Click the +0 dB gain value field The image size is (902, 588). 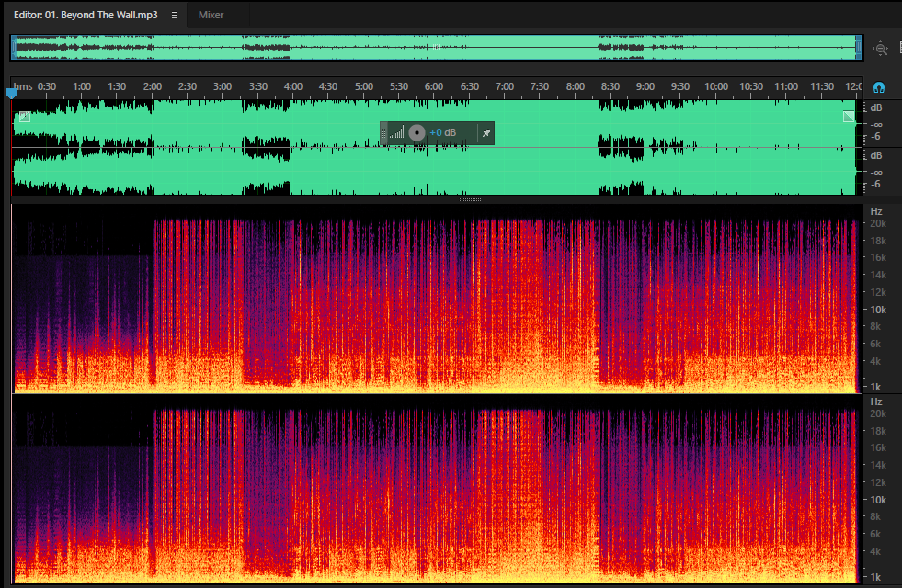click(443, 133)
